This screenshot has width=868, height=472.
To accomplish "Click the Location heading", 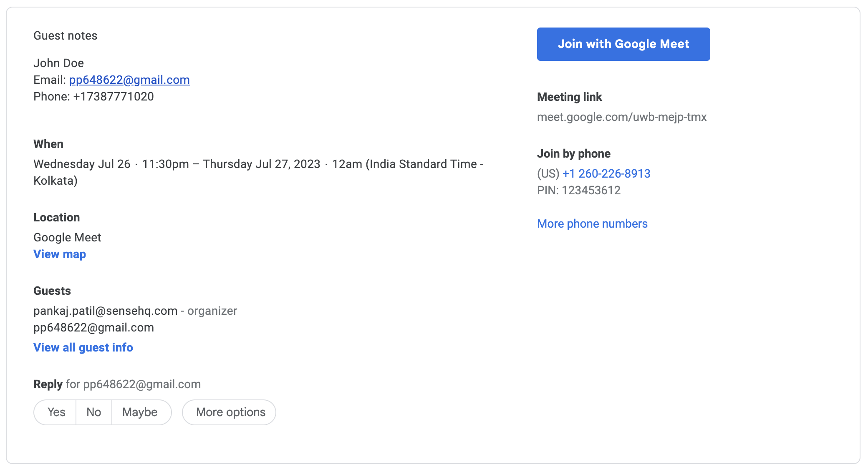I will pos(56,217).
